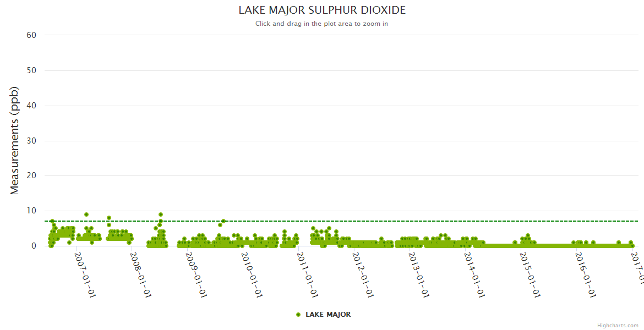This screenshot has height=330, width=644.
Task: Click the Measurements (ppb) axis title
Action: 15,140
